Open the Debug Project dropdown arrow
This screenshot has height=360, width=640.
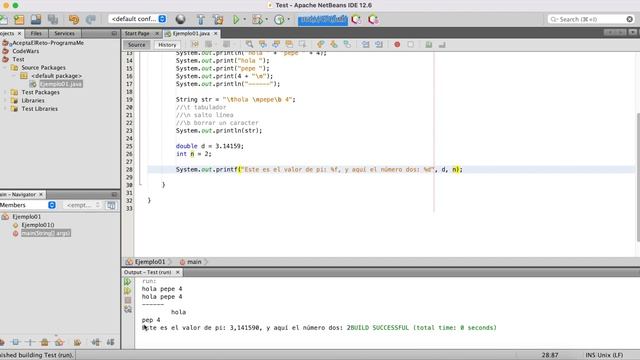click(x=267, y=19)
